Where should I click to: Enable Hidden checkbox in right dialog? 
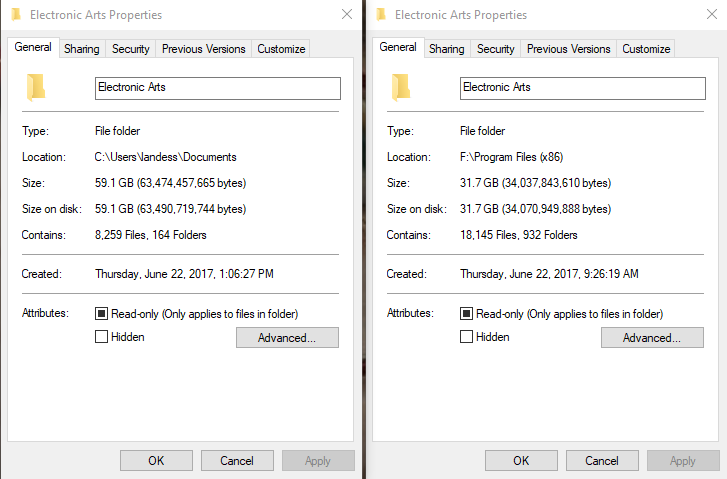coord(466,336)
